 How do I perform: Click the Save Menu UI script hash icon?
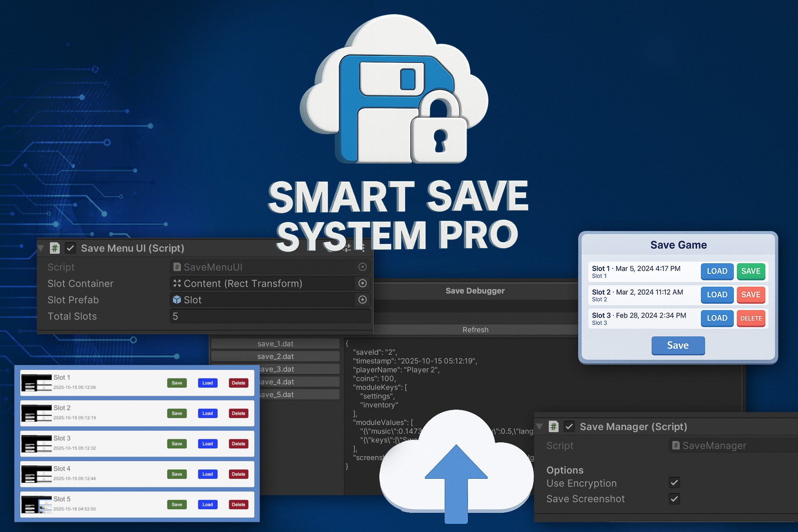point(55,248)
